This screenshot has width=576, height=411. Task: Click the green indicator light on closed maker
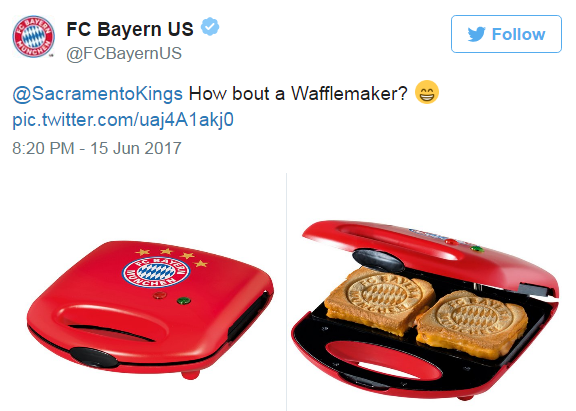coord(184,300)
